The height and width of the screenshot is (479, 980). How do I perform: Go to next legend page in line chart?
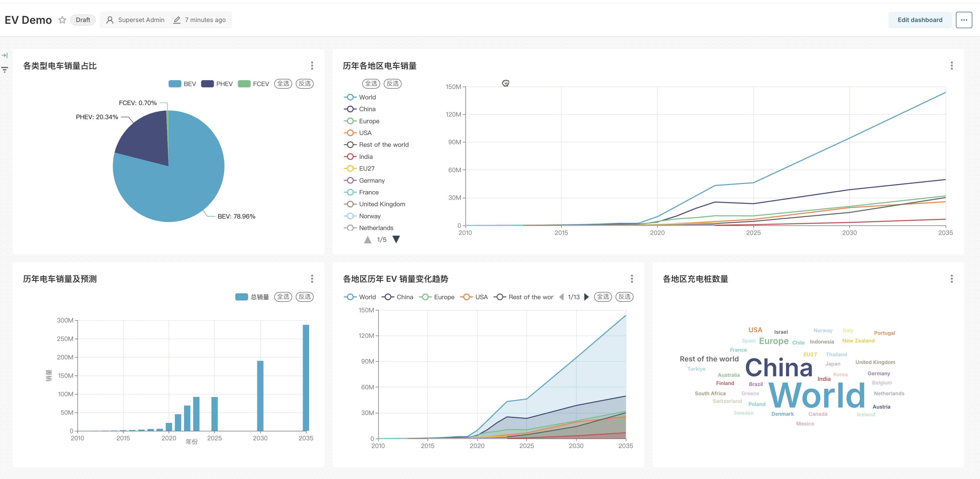[x=396, y=239]
